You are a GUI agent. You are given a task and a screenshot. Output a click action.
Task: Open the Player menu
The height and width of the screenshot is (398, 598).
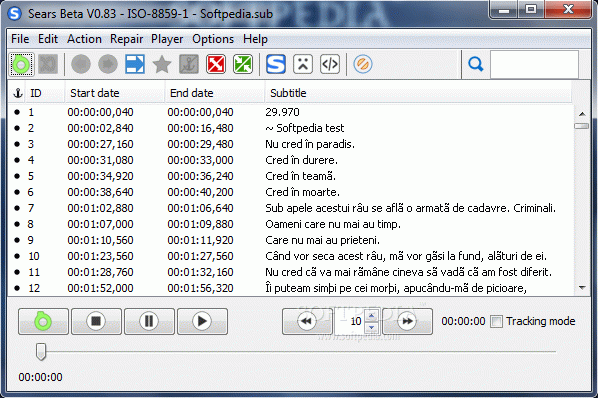[167, 39]
